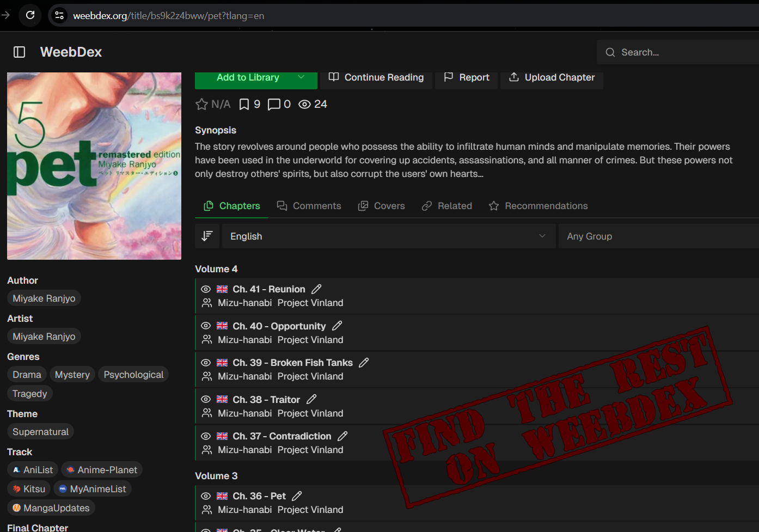Switch to the Comments tab
The height and width of the screenshot is (532, 759).
(309, 206)
